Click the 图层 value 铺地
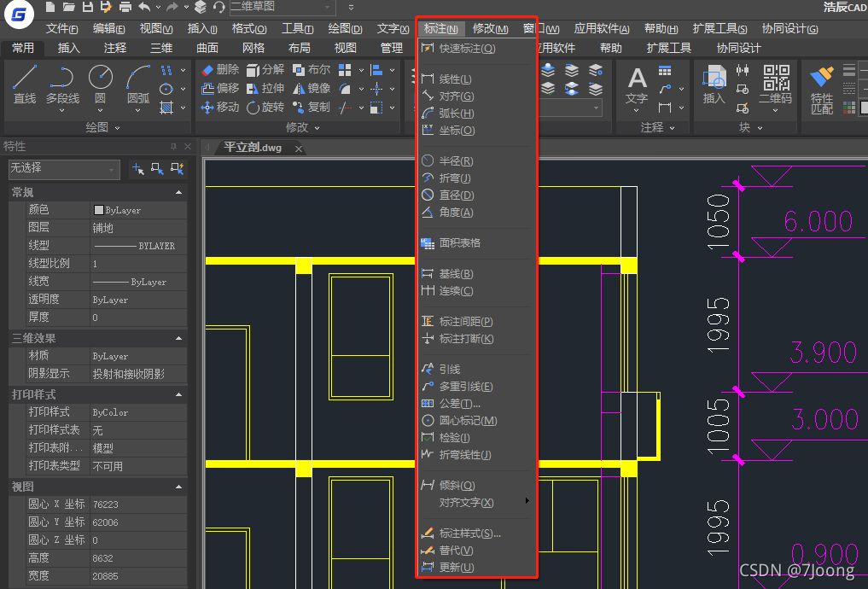Screen dimensions: 868x589 pos(138,228)
